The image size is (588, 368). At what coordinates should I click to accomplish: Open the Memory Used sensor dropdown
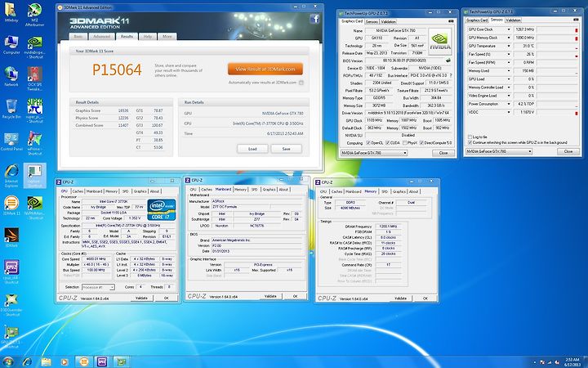(x=509, y=70)
